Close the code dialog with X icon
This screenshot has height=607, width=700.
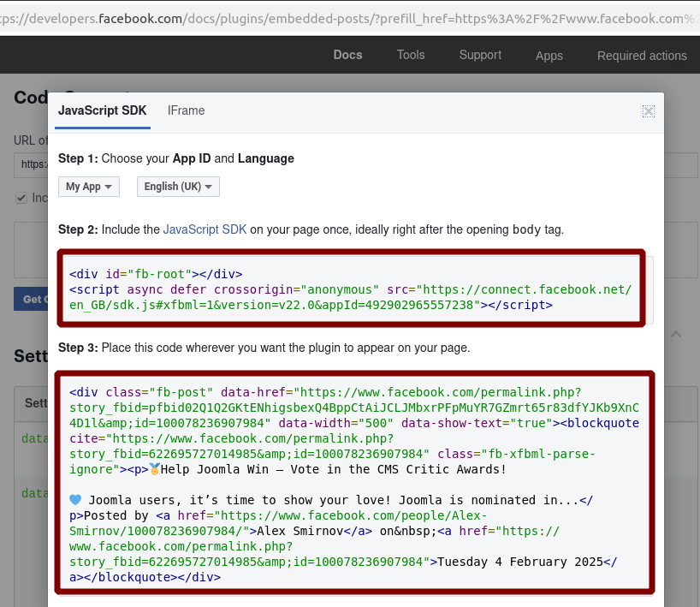[x=648, y=111]
